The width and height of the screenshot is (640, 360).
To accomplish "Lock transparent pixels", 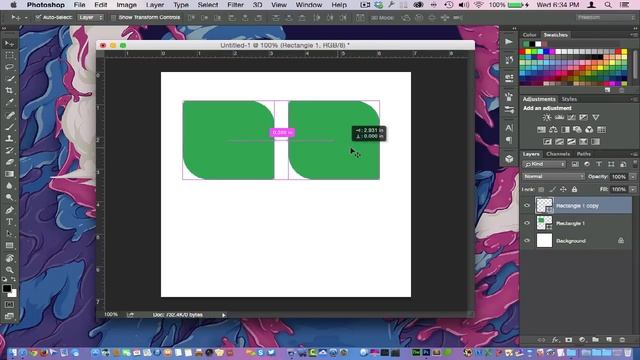I will click(541, 189).
